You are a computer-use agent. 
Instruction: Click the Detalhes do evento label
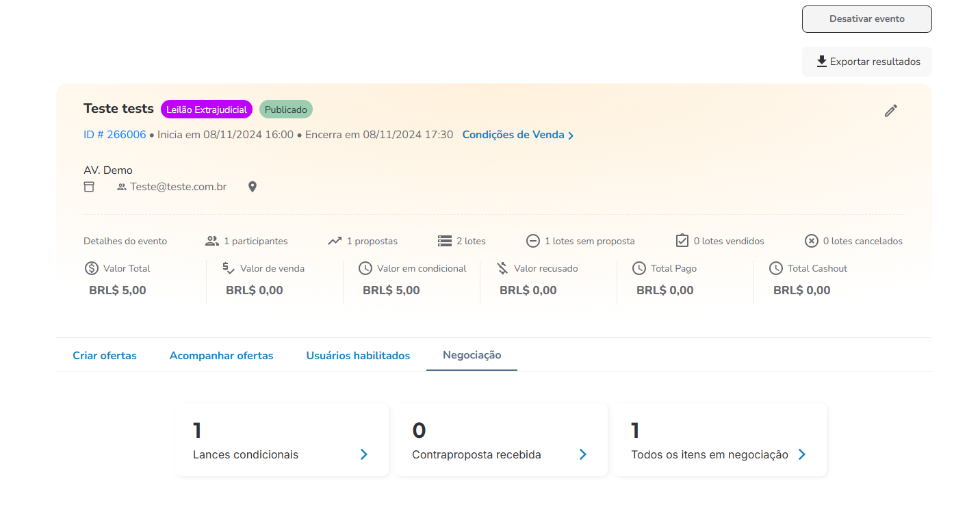click(125, 241)
